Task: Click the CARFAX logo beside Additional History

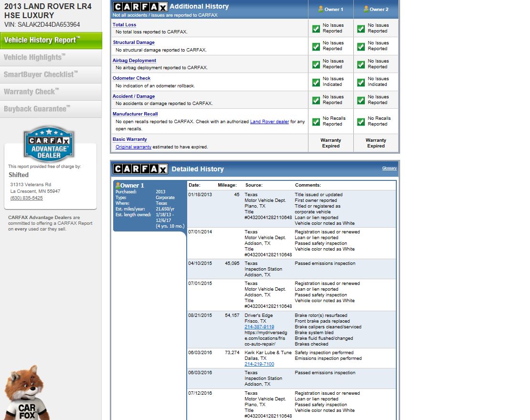Action: pos(140,7)
